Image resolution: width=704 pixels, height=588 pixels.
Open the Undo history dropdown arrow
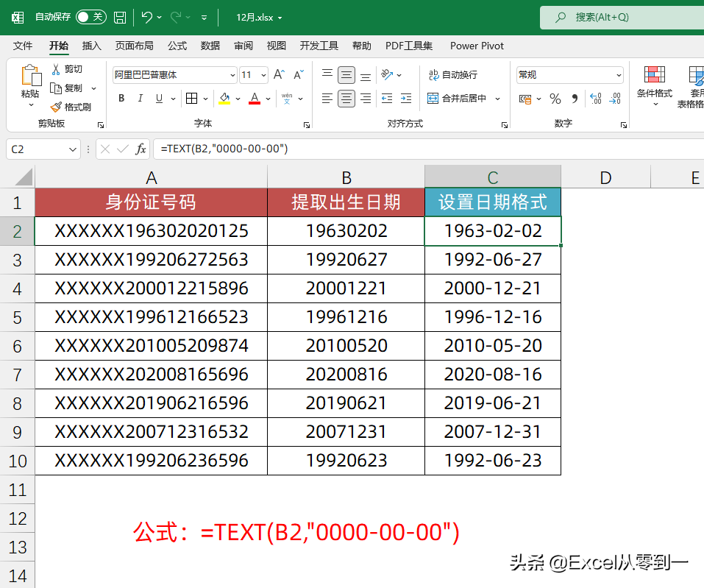coord(159,18)
